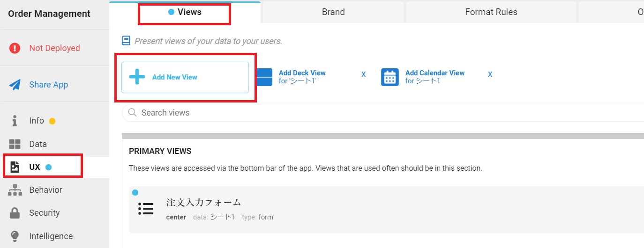Click the Add Calendar View link

(434, 73)
